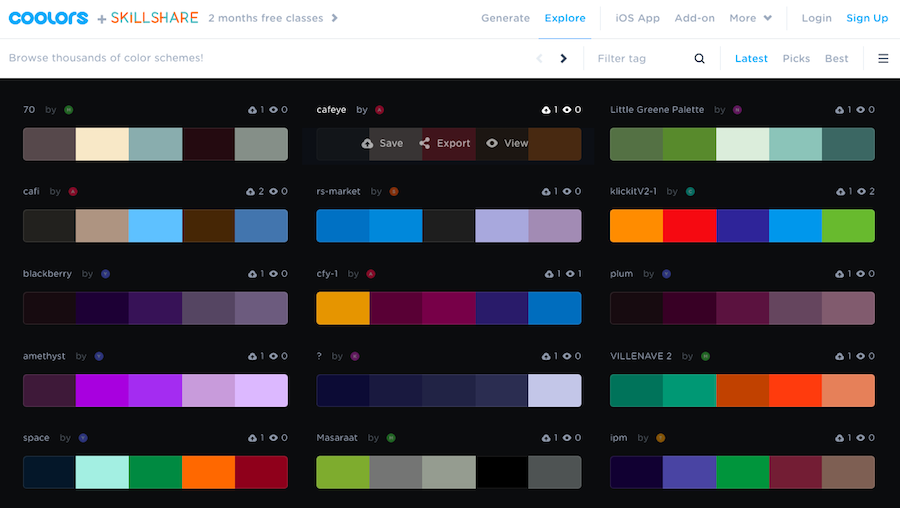This screenshot has width=900, height=508.
Task: Click the author avatar of amethyst palette
Action: click(99, 356)
